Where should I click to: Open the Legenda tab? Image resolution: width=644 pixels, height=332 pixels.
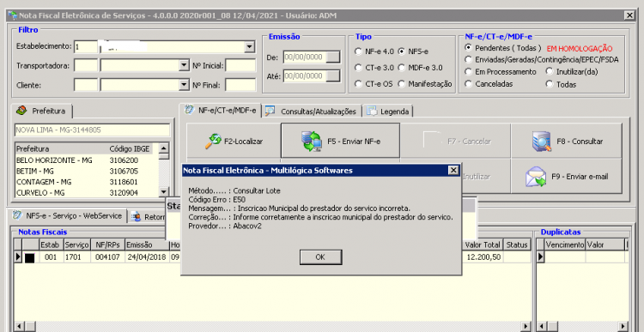(x=388, y=112)
